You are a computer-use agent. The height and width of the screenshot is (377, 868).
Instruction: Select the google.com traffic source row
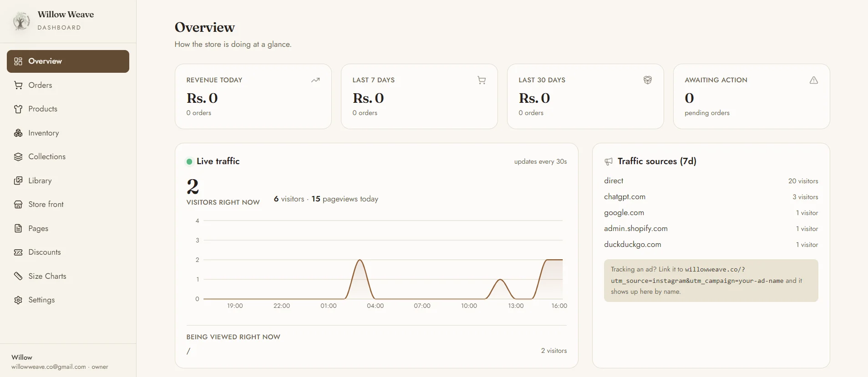[711, 213]
